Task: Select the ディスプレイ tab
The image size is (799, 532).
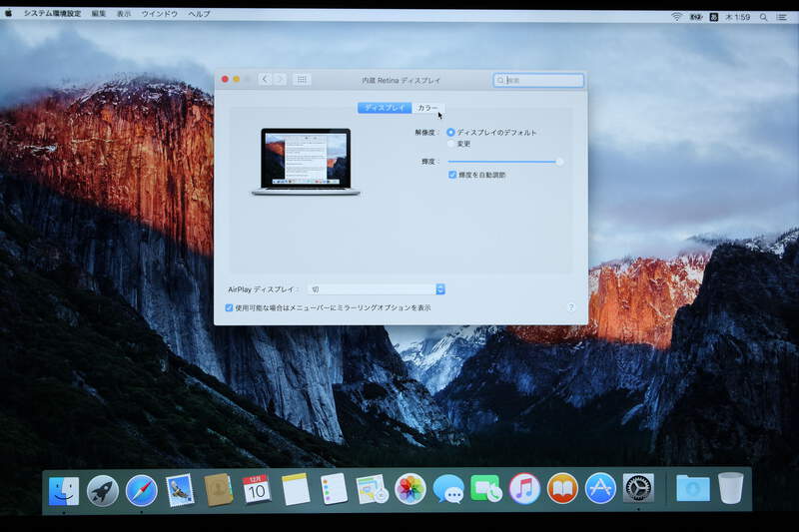Action: [x=385, y=108]
